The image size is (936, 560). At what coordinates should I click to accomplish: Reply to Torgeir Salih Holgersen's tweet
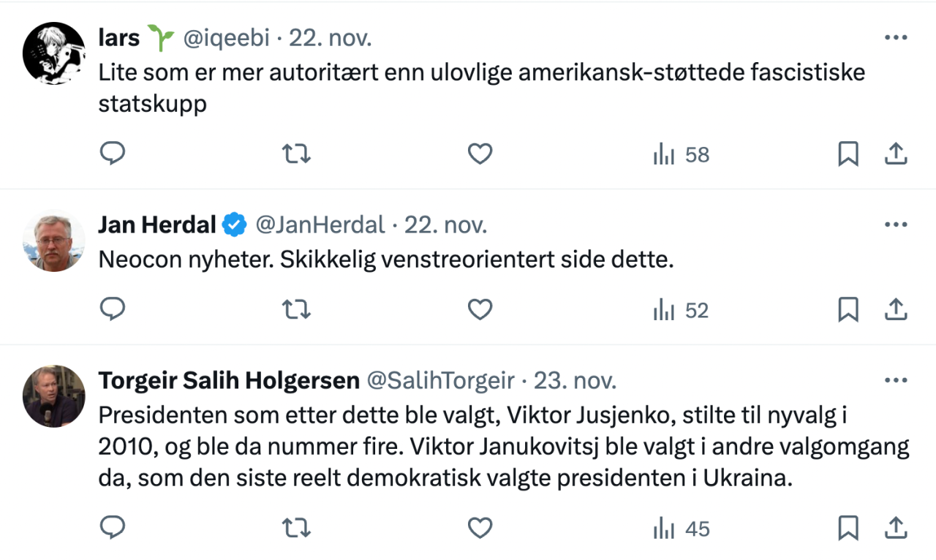(112, 528)
